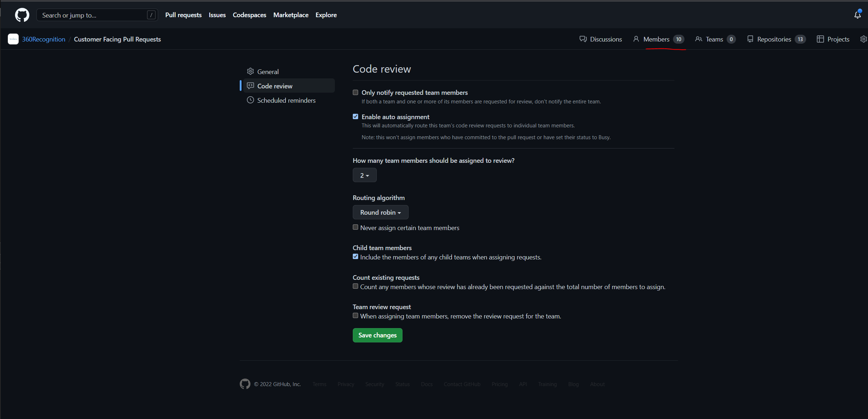Uncheck include members of child teams
Image resolution: width=868 pixels, height=419 pixels.
tap(355, 256)
